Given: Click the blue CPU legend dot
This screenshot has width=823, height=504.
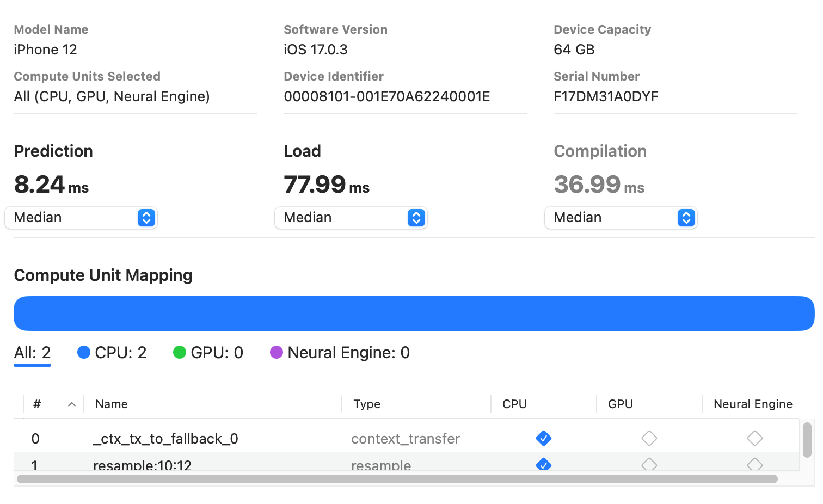Looking at the screenshot, I should point(84,353).
